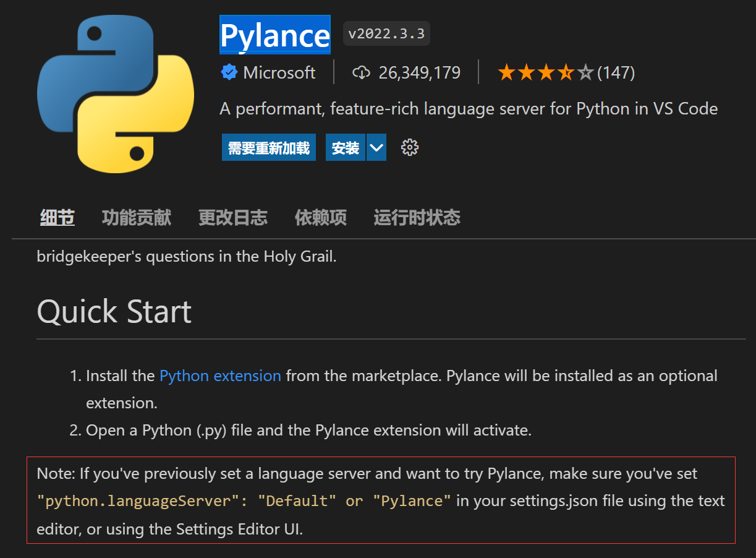Viewport: 756px width, 558px height.
Task: Click the 安装 button
Action: [x=346, y=147]
